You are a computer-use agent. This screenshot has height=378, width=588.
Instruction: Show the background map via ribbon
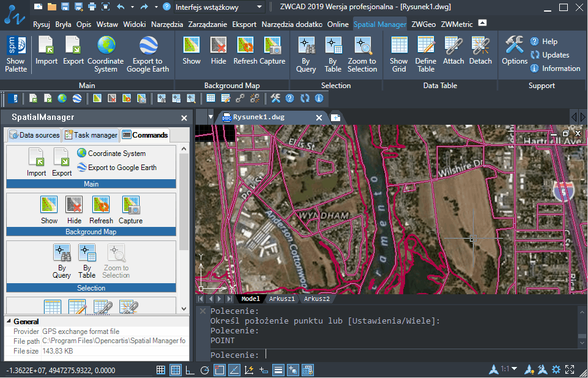click(x=192, y=51)
